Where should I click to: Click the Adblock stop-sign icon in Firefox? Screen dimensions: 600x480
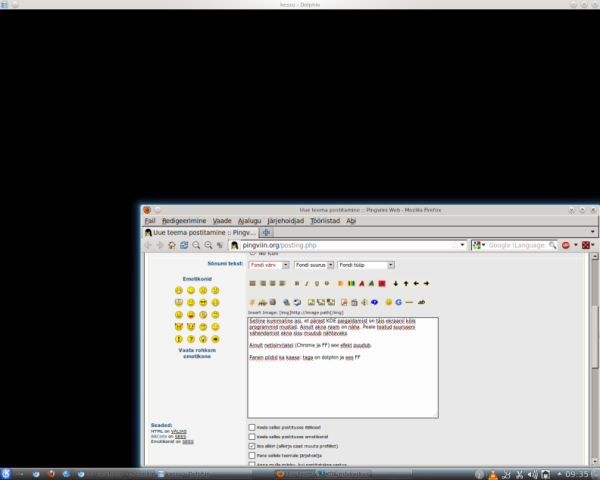tap(565, 244)
